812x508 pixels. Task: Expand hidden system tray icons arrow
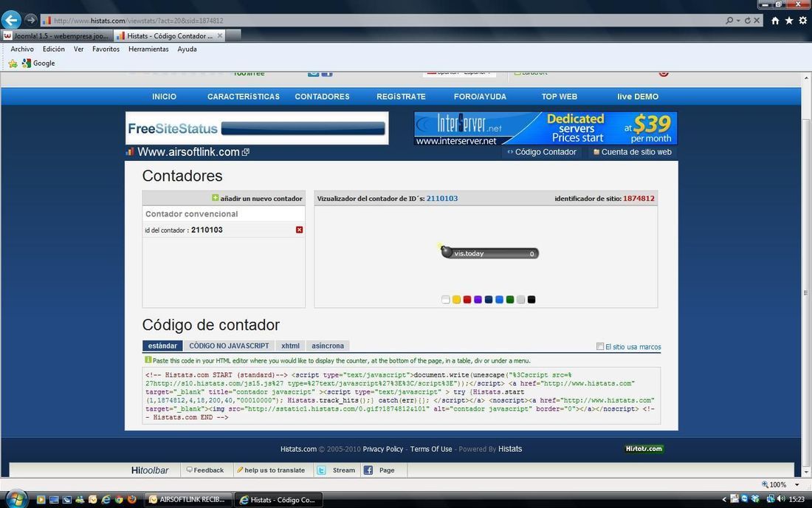point(724,499)
